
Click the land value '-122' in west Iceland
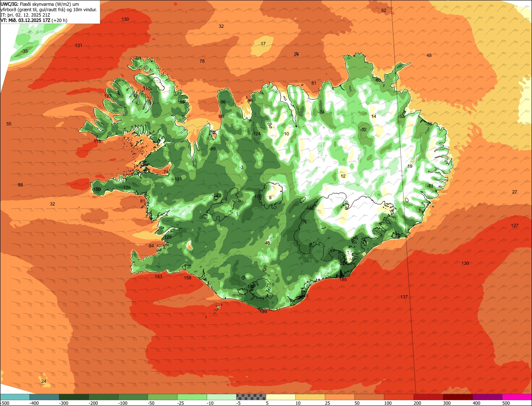pyautogui.click(x=217, y=195)
